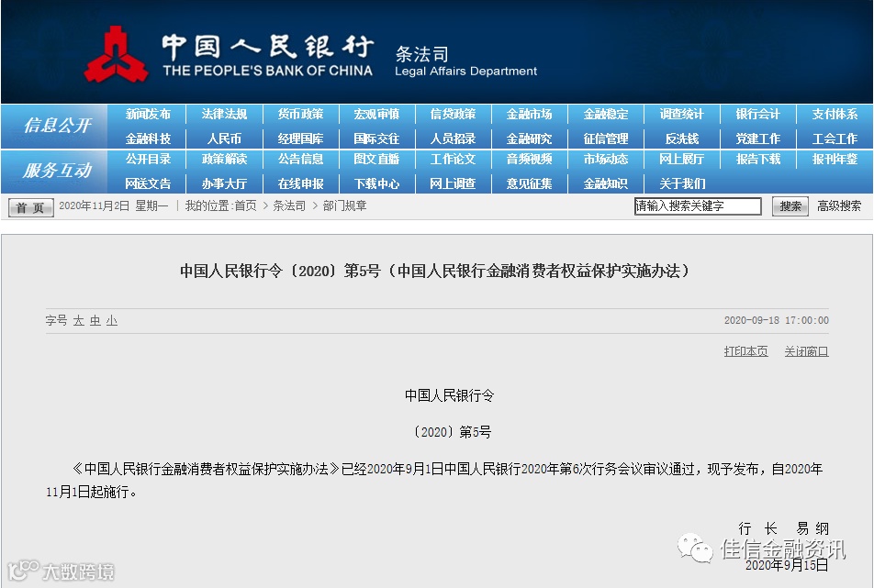Open 网送文告 link

(x=148, y=183)
